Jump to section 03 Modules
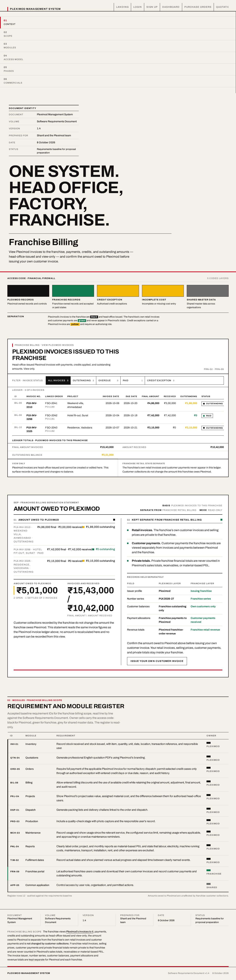The image size is (236, 980). (x=118, y=46)
